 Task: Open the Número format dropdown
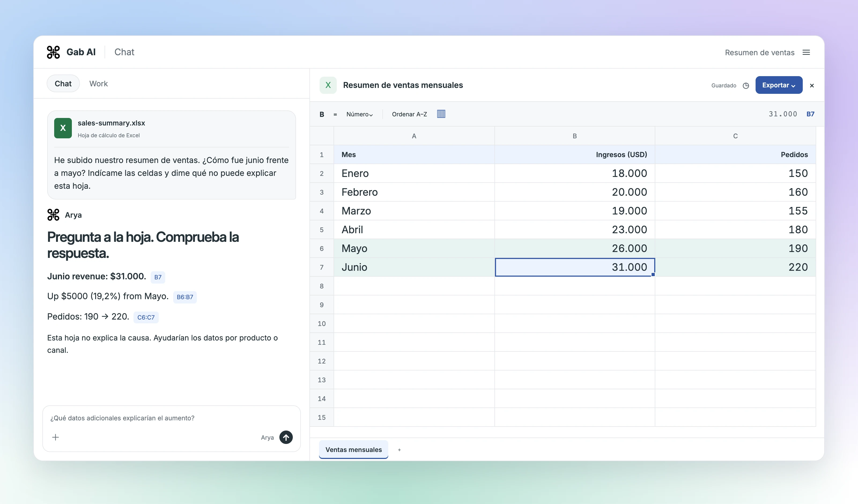[360, 114]
